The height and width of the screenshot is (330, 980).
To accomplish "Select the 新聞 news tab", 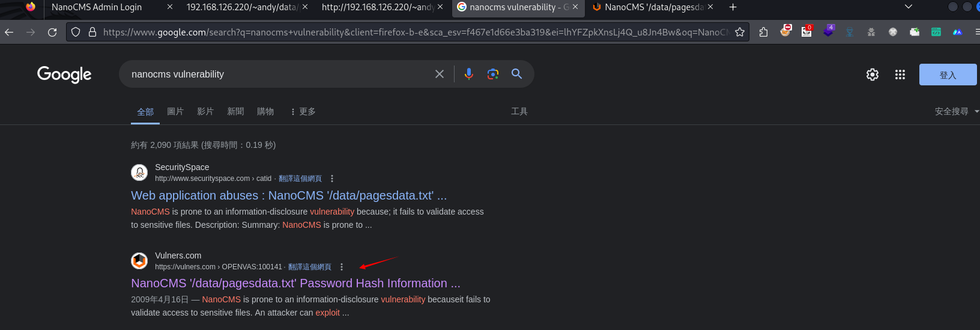I will tap(235, 112).
